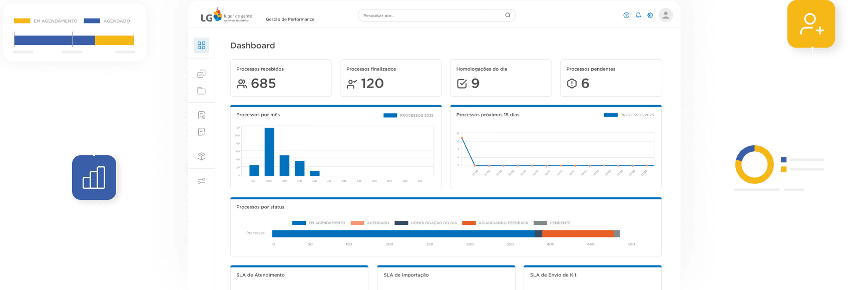The height and width of the screenshot is (290, 868).
Task: Toggle the EM AGENDAMENTO legend in status chart
Action: (x=319, y=223)
